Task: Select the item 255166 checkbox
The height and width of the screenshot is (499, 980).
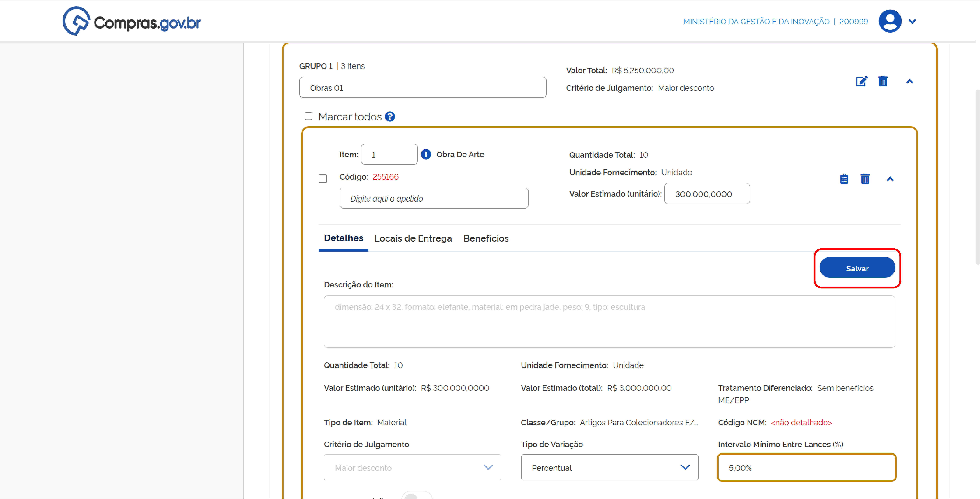Action: (x=323, y=179)
